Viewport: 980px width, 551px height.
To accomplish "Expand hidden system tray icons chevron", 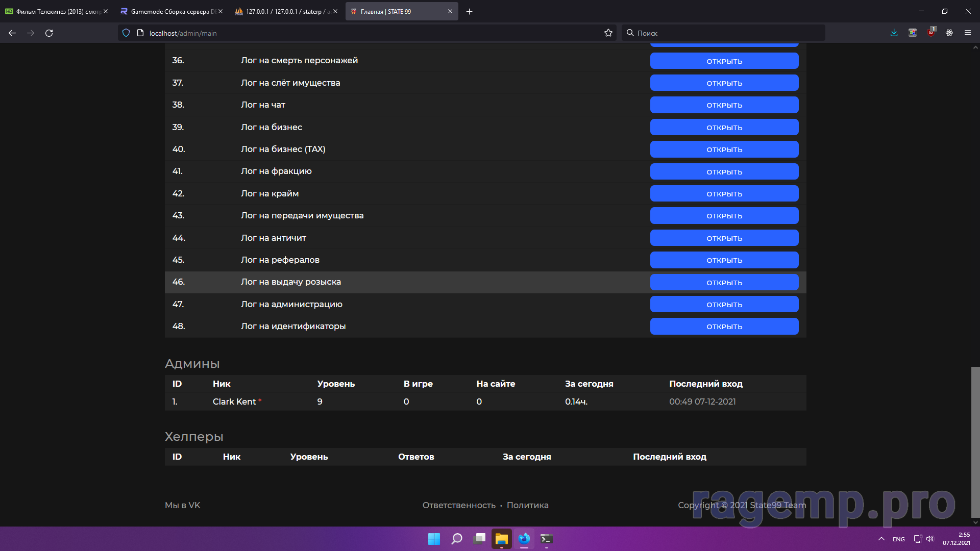I will pyautogui.click(x=881, y=539).
